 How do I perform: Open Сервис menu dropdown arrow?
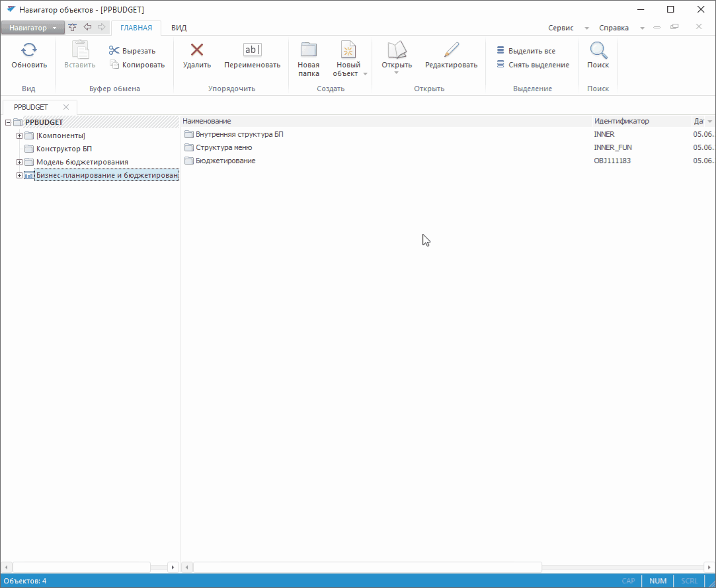click(587, 28)
